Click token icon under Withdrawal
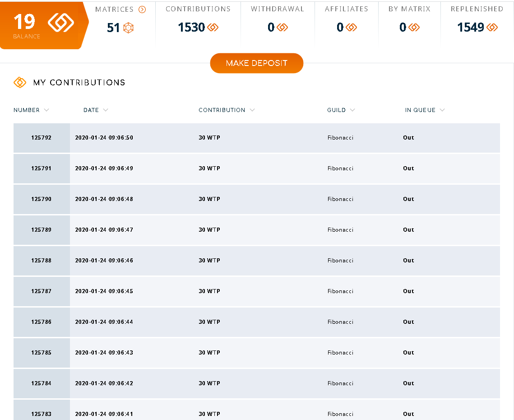Viewport: 514px width, 420px height. pos(282,28)
